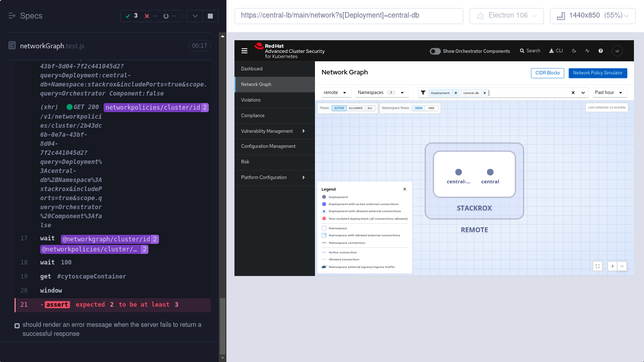The width and height of the screenshot is (644, 362).
Task: Click the central-... deployment node
Action: pos(458,172)
